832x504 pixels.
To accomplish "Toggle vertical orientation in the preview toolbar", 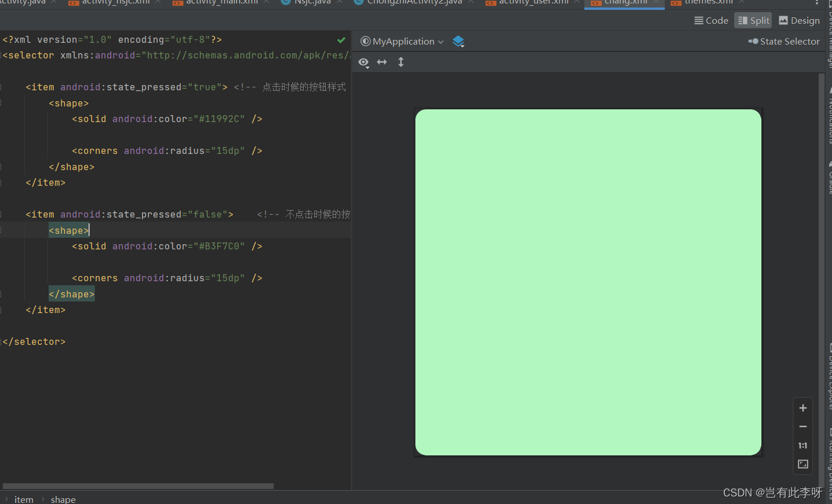I will point(400,62).
